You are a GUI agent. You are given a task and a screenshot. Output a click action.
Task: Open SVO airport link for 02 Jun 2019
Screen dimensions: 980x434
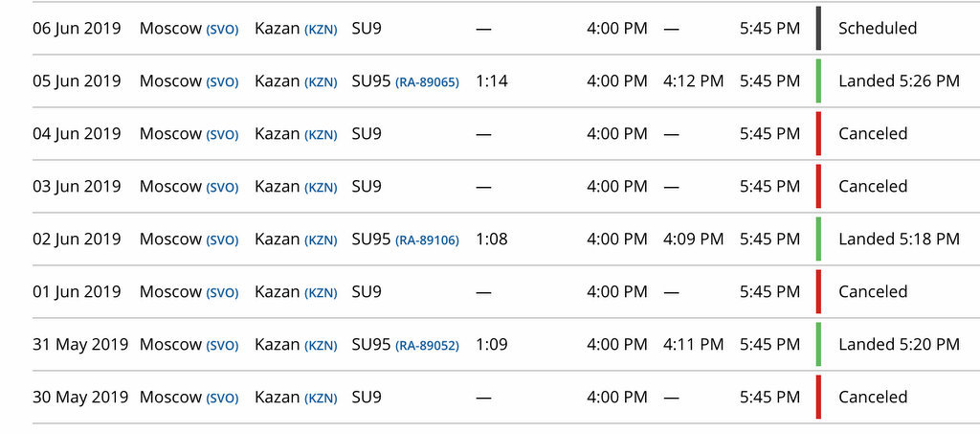(x=222, y=240)
